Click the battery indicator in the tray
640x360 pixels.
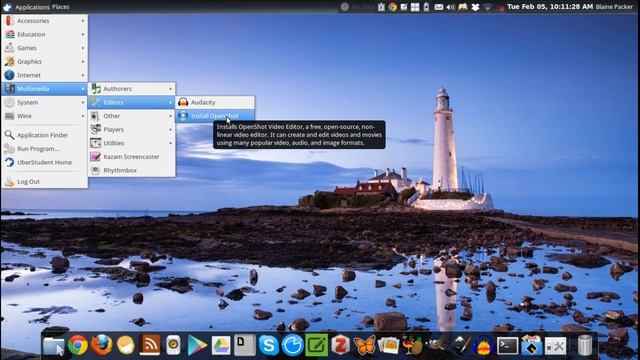coord(427,7)
